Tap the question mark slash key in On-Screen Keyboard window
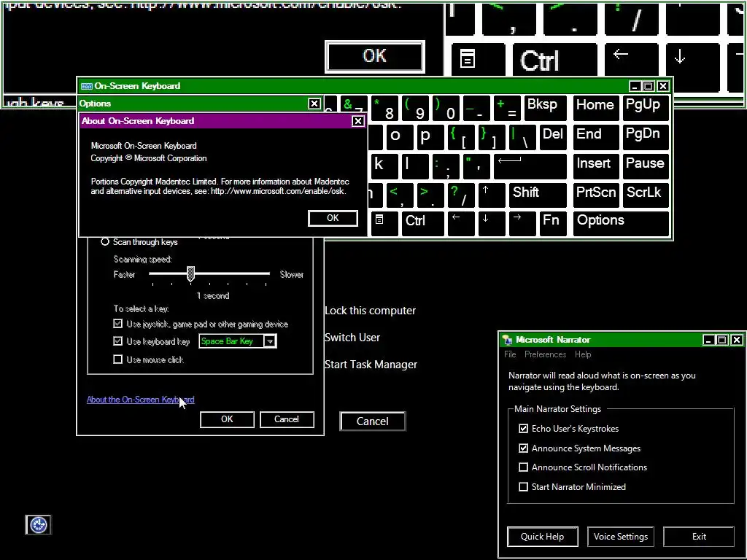The height and width of the screenshot is (560, 747). point(461,195)
